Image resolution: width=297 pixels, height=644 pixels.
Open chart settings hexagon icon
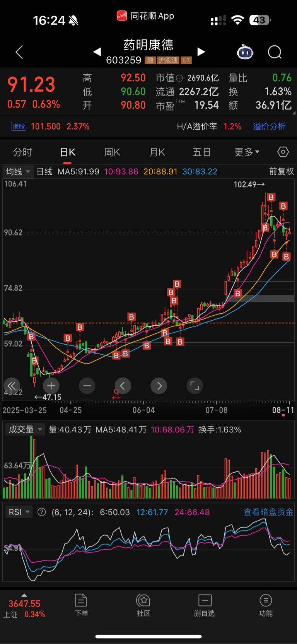pyautogui.click(x=283, y=152)
